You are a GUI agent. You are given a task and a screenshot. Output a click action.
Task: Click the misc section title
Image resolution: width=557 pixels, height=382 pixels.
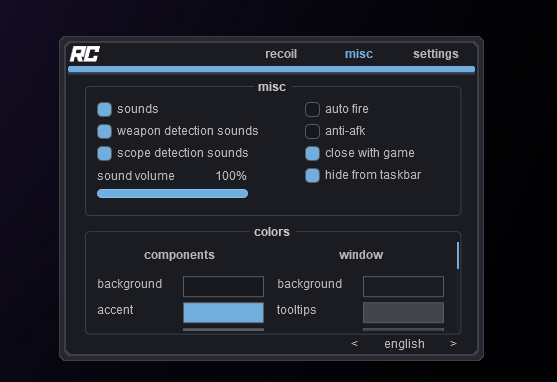(272, 87)
